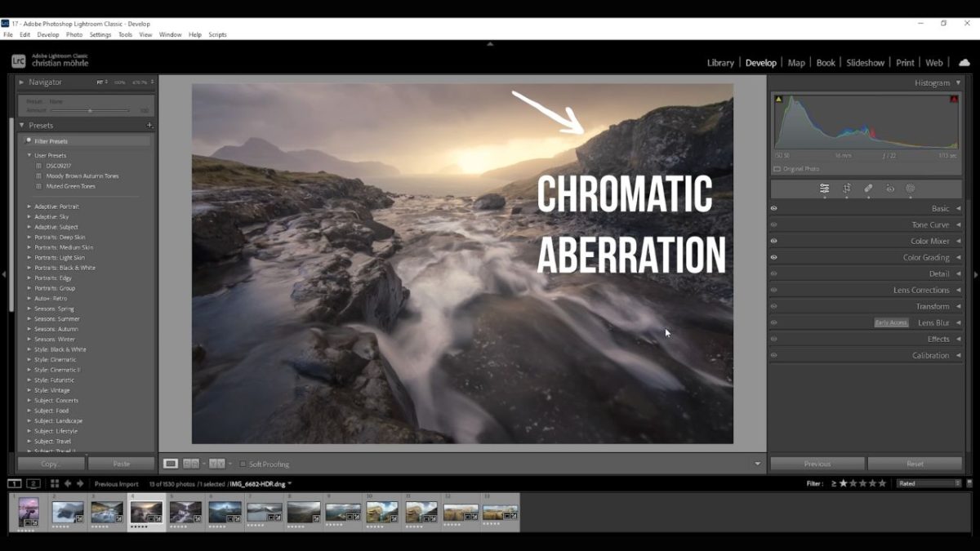Open the Masking tool
This screenshot has width=980, height=551.
(910, 189)
